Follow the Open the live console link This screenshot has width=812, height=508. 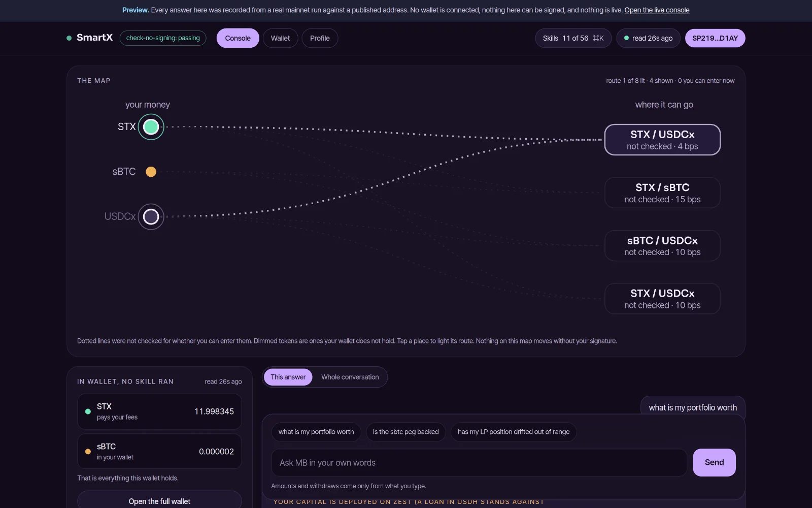click(x=657, y=10)
